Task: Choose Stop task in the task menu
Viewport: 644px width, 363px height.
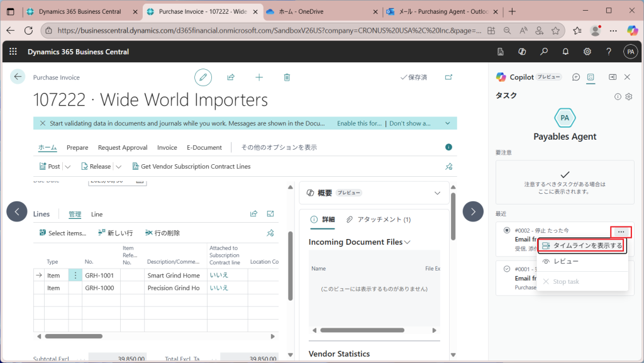Action: [582, 282]
